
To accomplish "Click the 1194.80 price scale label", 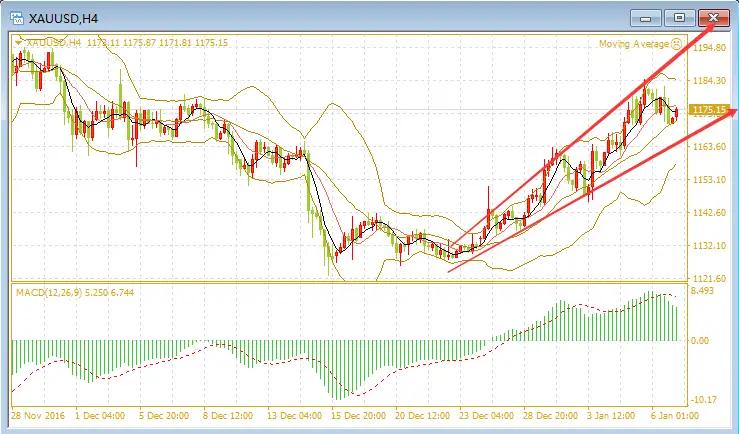I will 709,48.
